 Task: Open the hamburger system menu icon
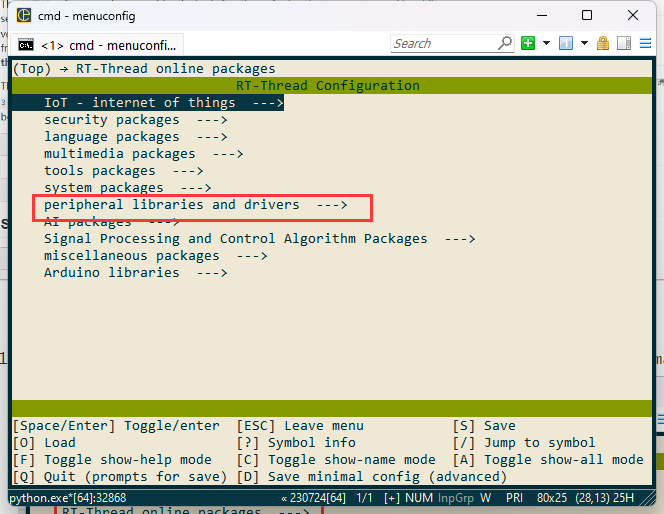click(x=645, y=43)
